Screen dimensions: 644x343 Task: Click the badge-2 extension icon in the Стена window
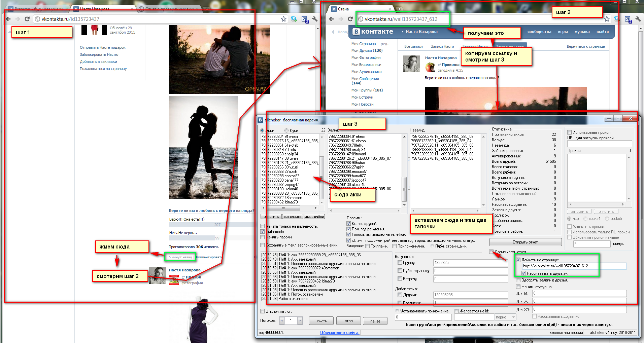coord(628,20)
